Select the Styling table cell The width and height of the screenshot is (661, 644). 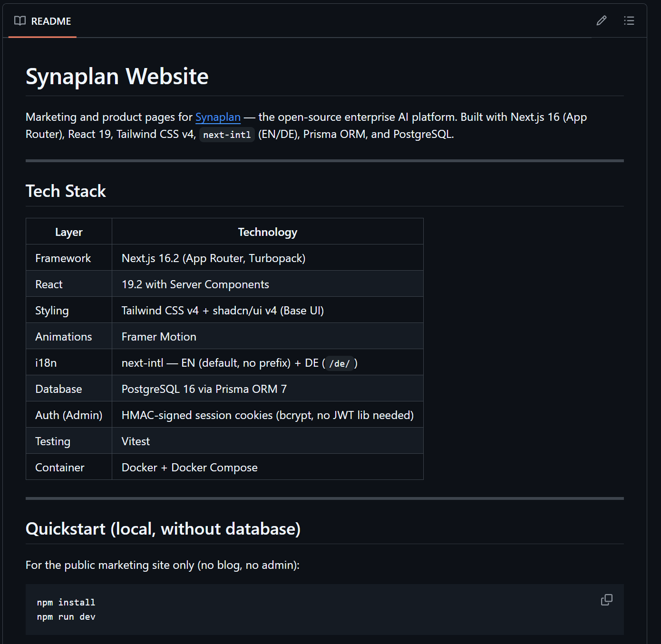click(69, 310)
